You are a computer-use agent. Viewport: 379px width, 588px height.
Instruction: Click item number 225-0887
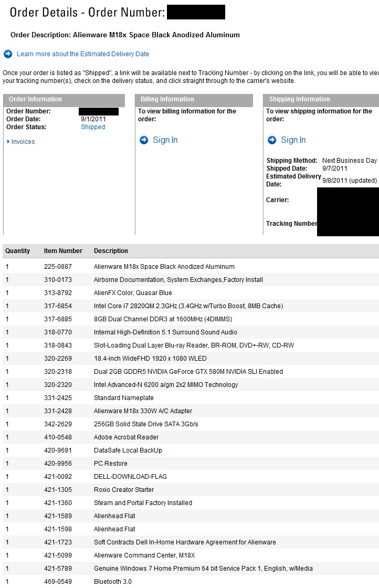58,267
